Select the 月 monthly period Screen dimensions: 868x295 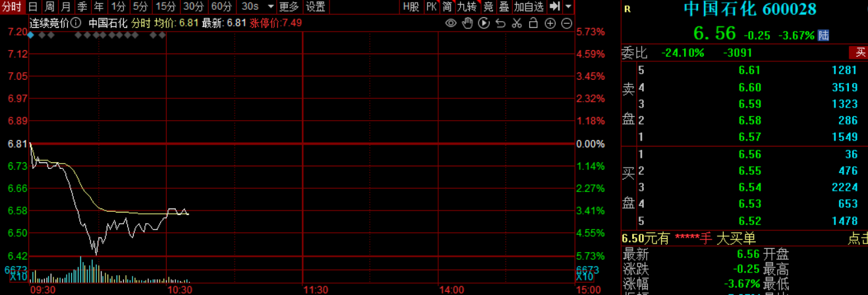click(66, 7)
